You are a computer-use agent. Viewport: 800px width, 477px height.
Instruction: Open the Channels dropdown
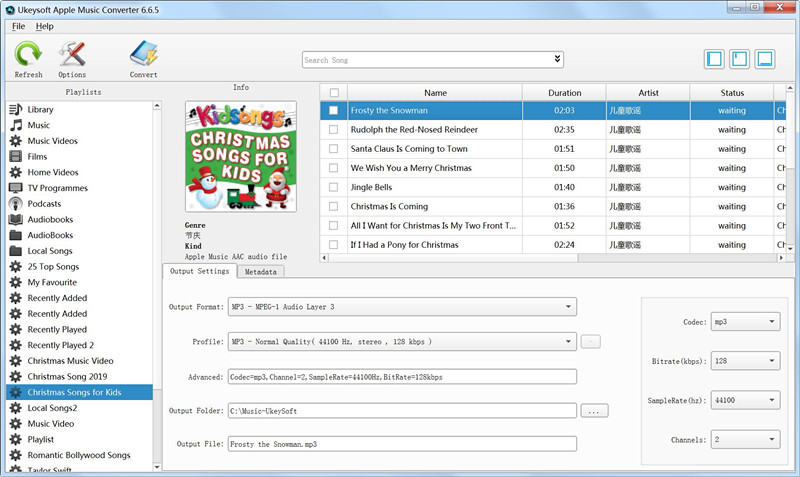[745, 439]
